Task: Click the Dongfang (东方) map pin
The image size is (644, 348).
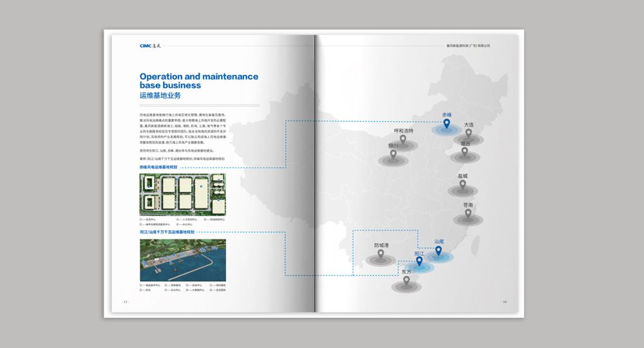Action: [x=406, y=281]
